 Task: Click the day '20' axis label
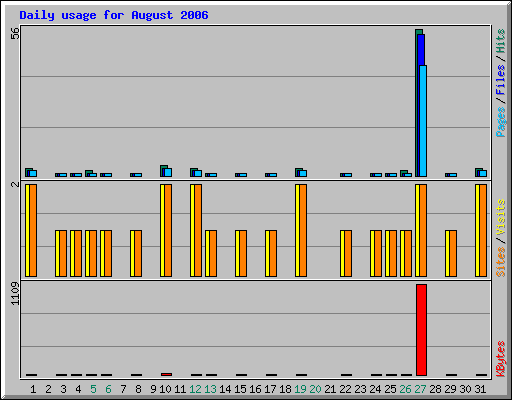tap(315, 389)
